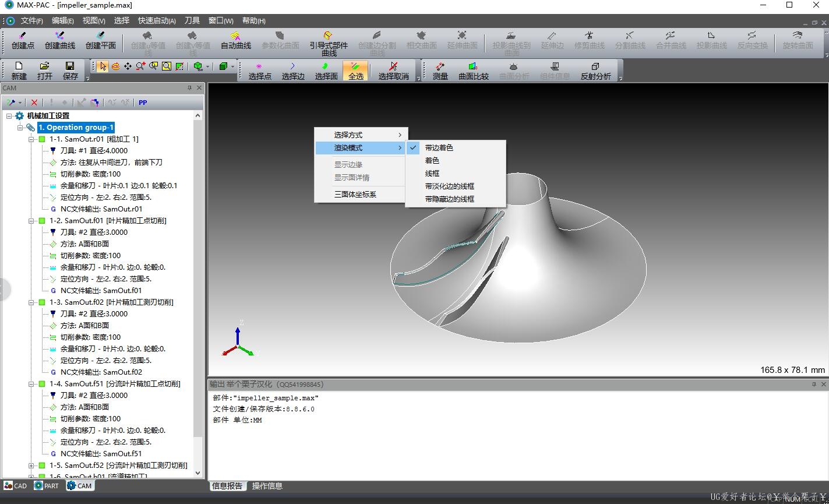The width and height of the screenshot is (829, 504).
Task: Activate the pan view tool
Action: coord(128,66)
